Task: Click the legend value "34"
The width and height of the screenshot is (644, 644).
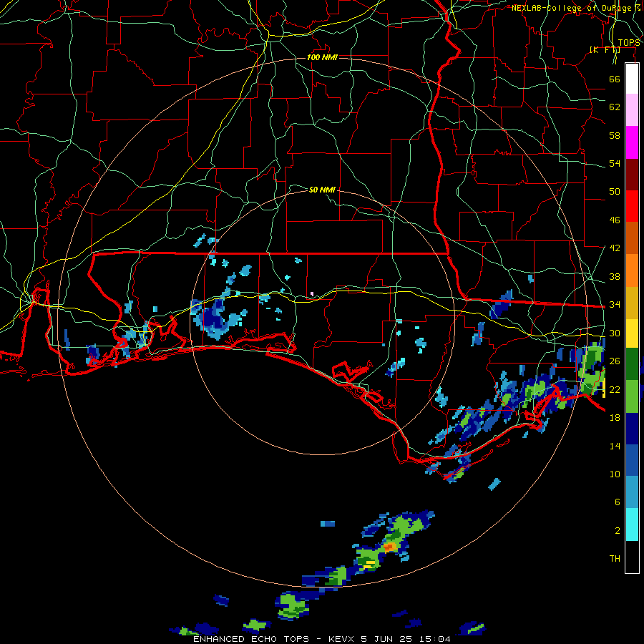Action: pyautogui.click(x=615, y=305)
